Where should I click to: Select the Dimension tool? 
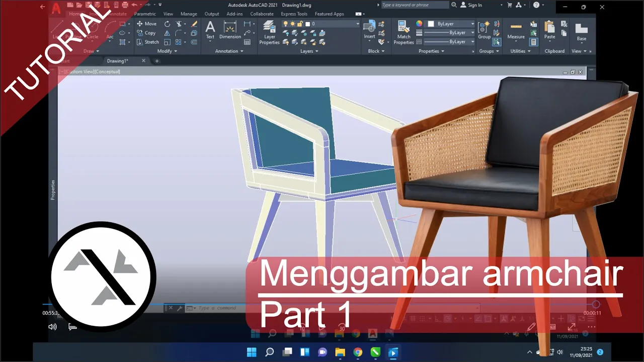pyautogui.click(x=230, y=30)
